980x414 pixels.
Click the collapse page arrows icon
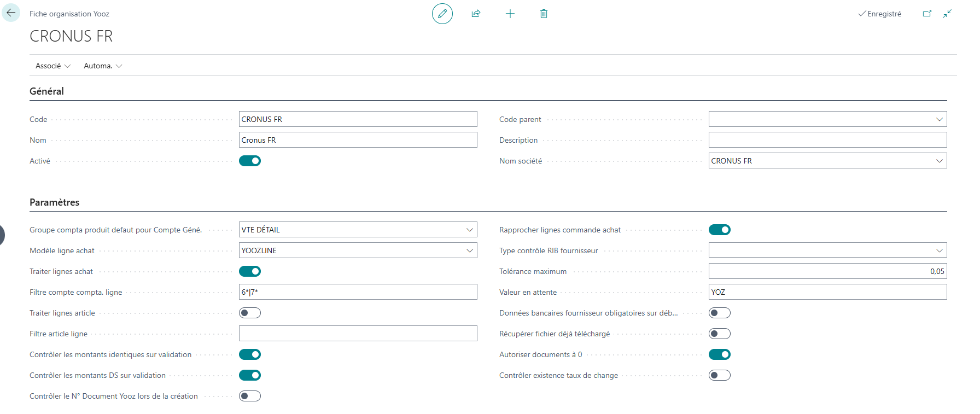pyautogui.click(x=947, y=14)
